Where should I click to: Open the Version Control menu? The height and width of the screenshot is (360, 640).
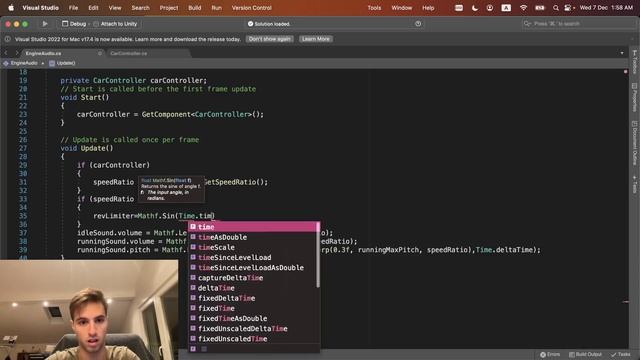[251, 8]
